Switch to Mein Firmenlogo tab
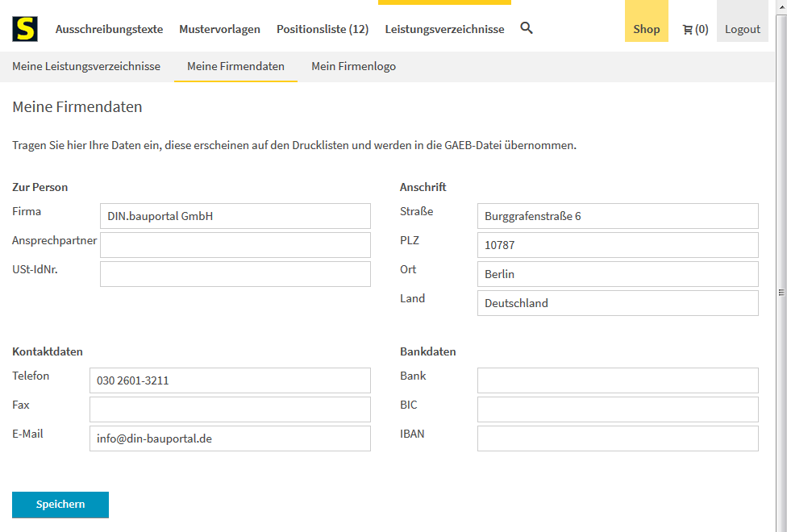 [x=353, y=66]
